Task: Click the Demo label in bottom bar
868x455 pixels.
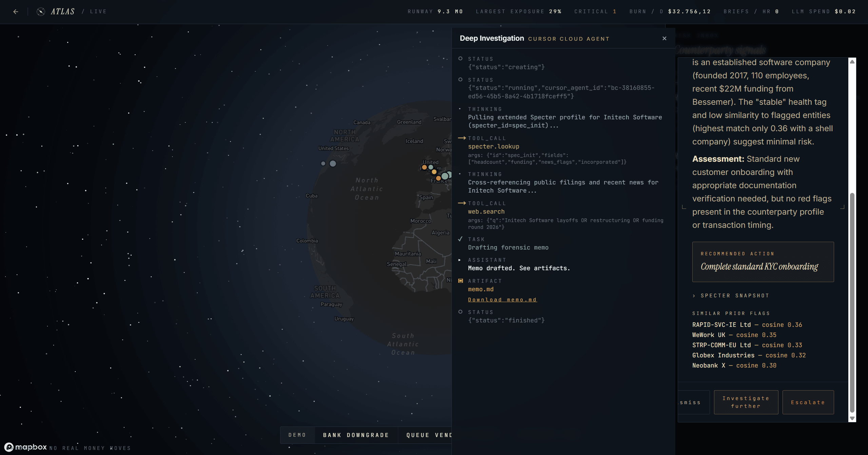Action: point(297,435)
